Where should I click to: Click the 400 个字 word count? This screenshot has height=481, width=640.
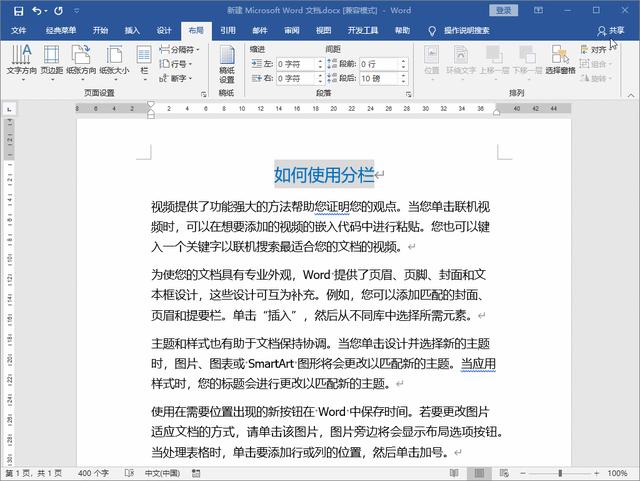coord(93,473)
